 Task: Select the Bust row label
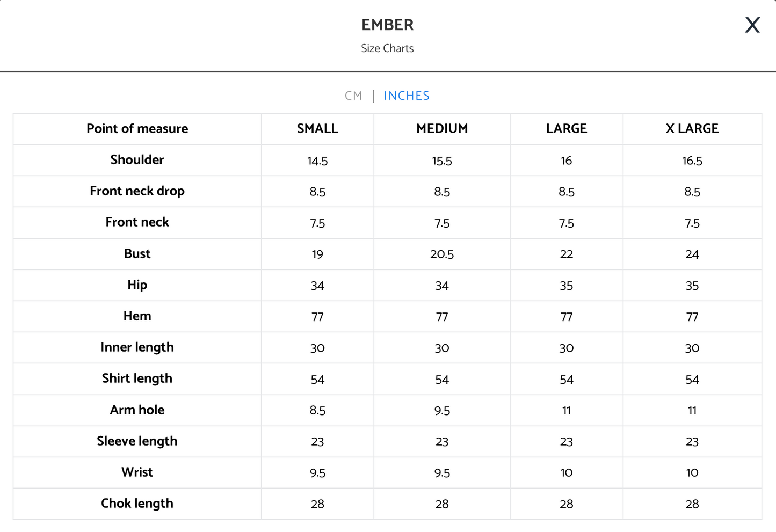(x=137, y=254)
